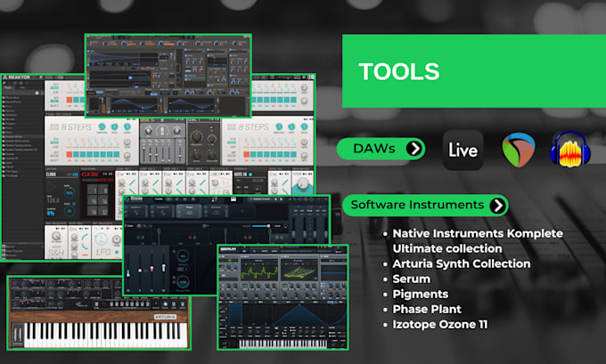
Task: Click the CLK DIV module in Reaktor
Action: click(x=97, y=197)
